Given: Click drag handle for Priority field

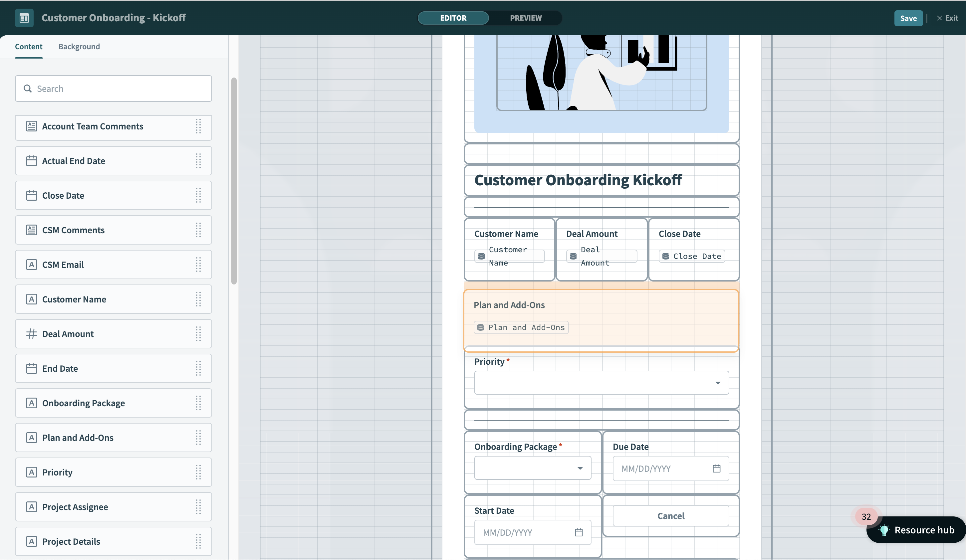Looking at the screenshot, I should click(198, 472).
